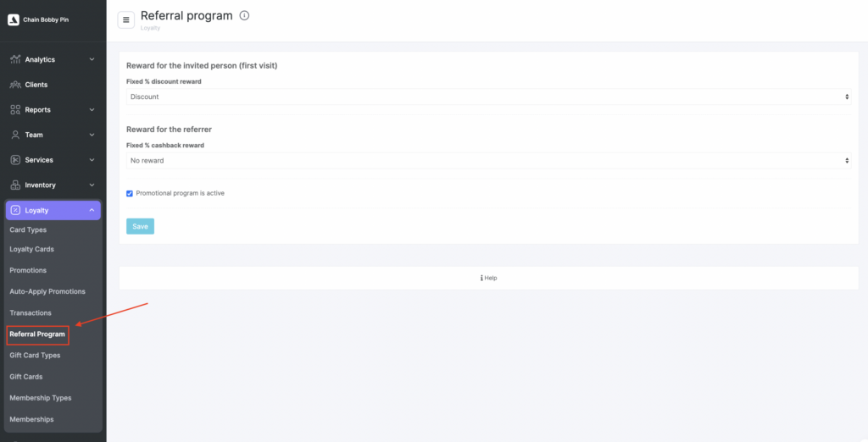Uncheck Promotional program is active checkbox
Screen dimensions: 868x442
click(130, 193)
